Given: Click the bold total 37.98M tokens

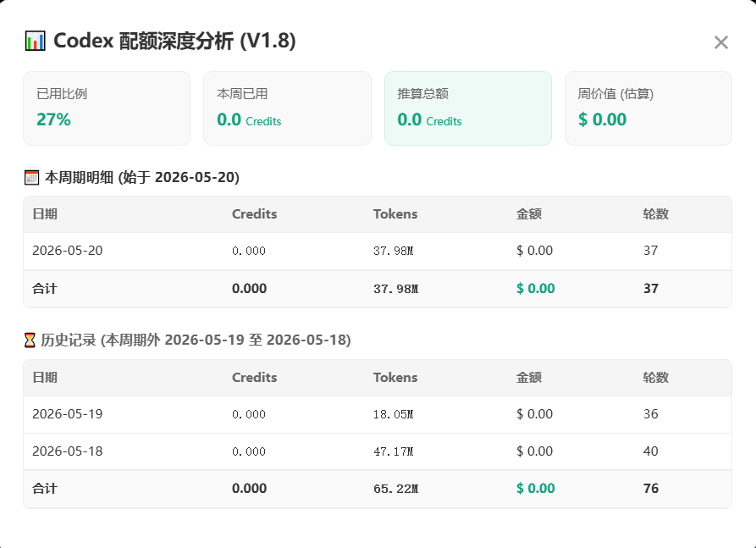Looking at the screenshot, I should 396,289.
